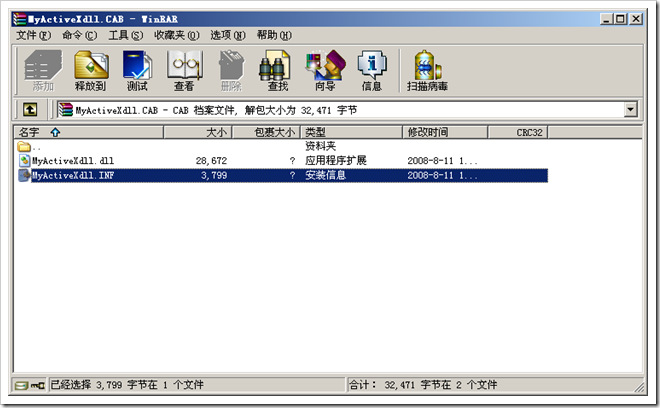Click the 释放到 (Extract to) toolbar icon
Screen dimensions: 660x408
(91, 70)
